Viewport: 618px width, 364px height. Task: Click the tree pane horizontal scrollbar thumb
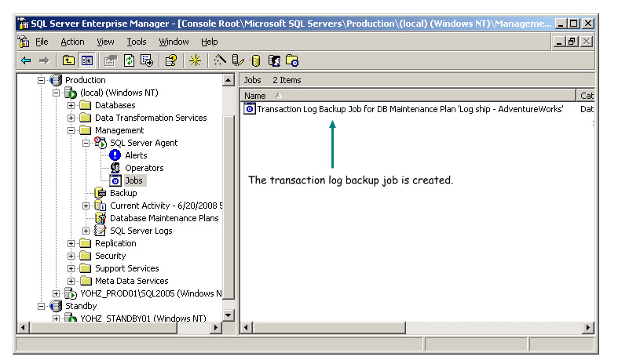(x=104, y=327)
